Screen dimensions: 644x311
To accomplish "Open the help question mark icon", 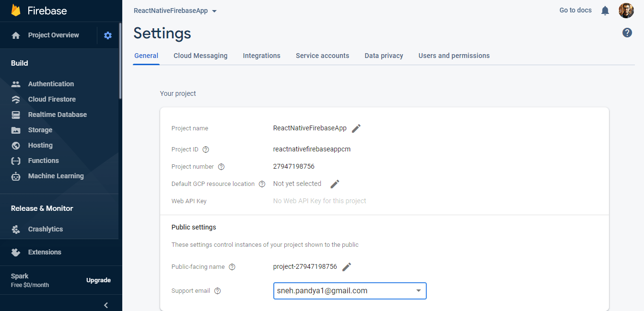I will point(627,33).
